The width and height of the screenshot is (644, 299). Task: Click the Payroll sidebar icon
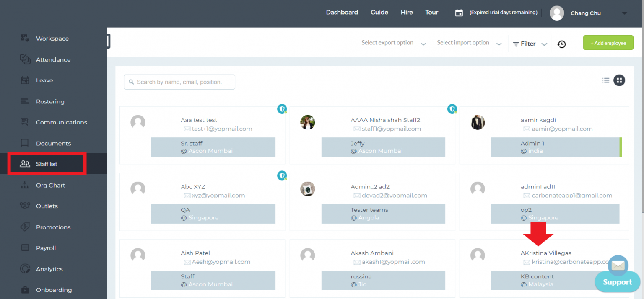(25, 248)
